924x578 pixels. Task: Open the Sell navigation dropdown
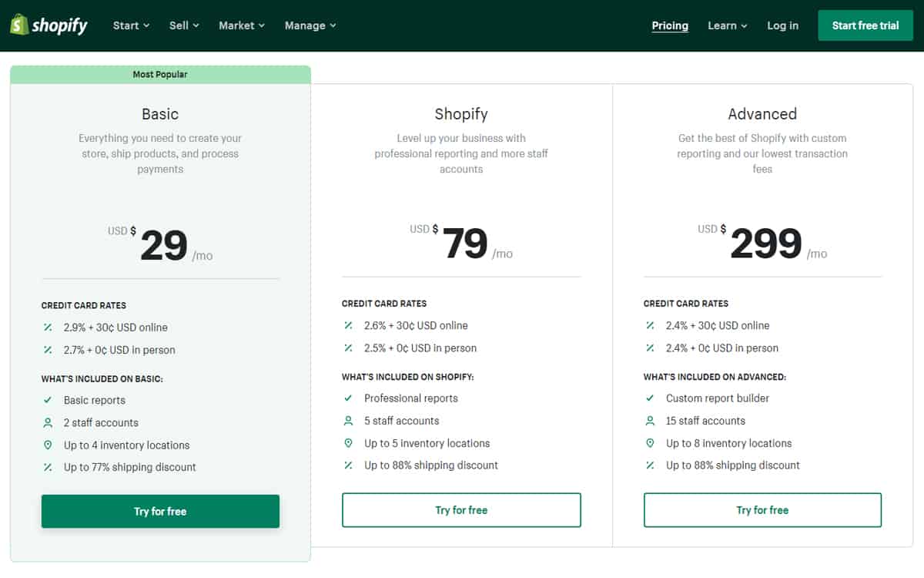tap(184, 25)
